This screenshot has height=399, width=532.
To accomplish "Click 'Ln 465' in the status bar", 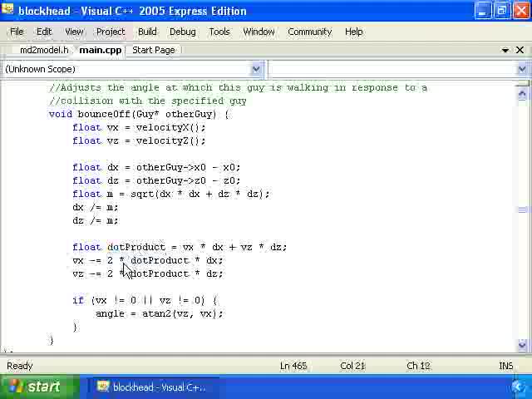I will click(293, 366).
